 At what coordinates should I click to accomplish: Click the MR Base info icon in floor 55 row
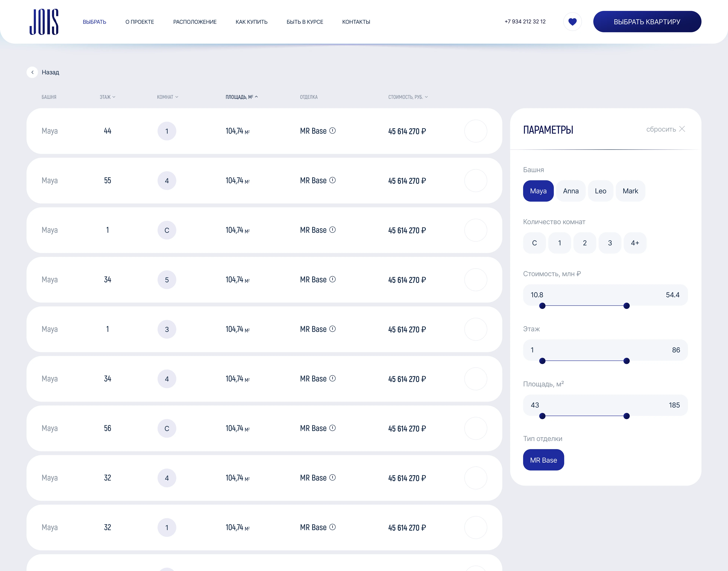[332, 180]
